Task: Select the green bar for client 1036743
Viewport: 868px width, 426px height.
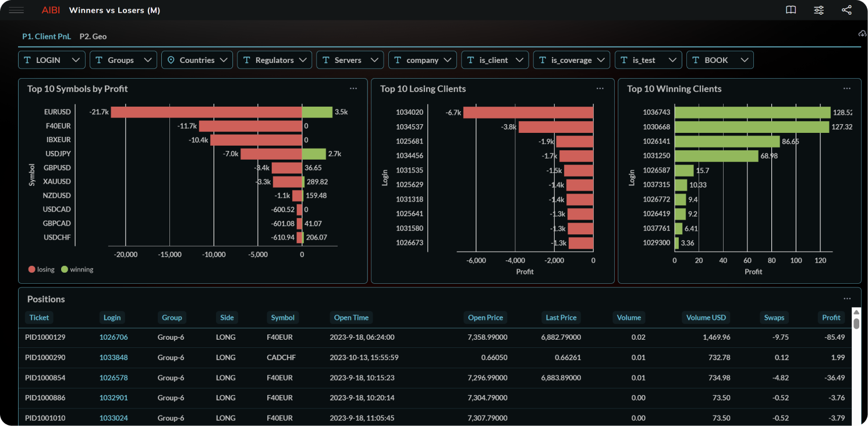Action: click(x=753, y=112)
